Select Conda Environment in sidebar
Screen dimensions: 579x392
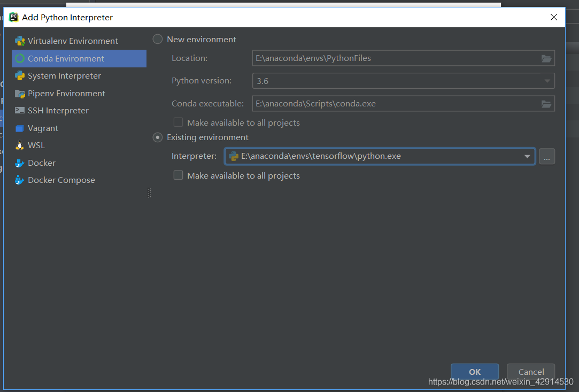[79, 58]
